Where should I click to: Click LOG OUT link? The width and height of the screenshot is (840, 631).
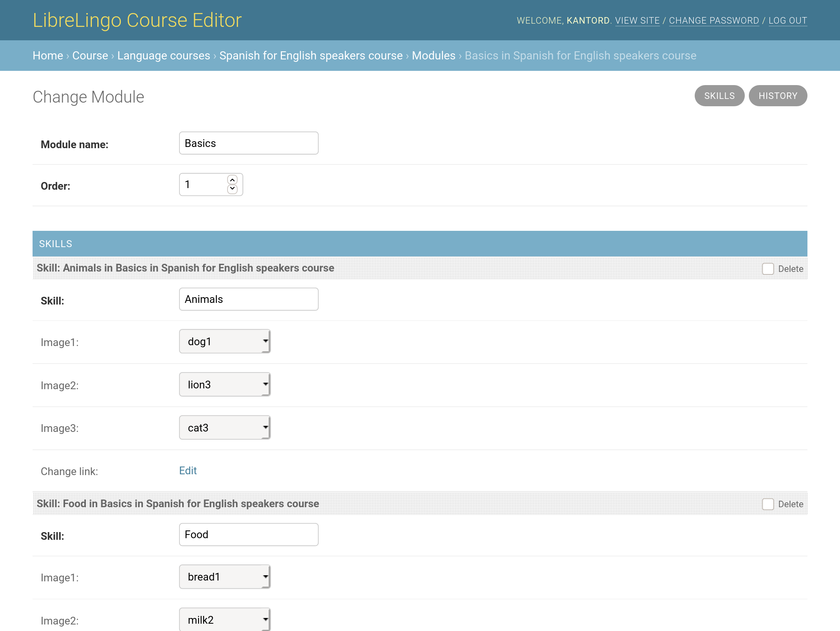(787, 20)
